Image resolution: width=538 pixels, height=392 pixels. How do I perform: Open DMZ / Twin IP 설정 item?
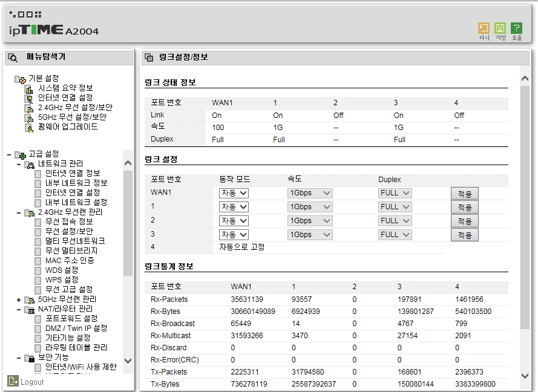point(76,328)
